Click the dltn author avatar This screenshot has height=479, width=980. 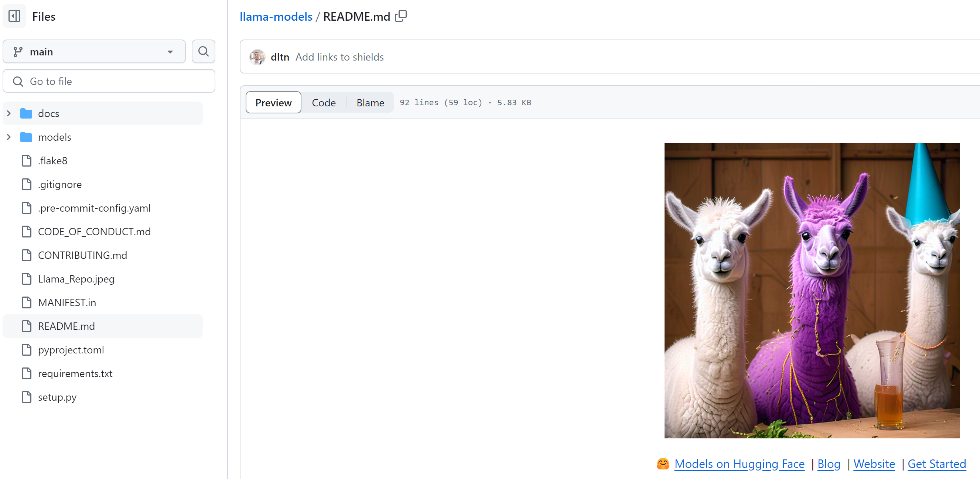tap(257, 57)
